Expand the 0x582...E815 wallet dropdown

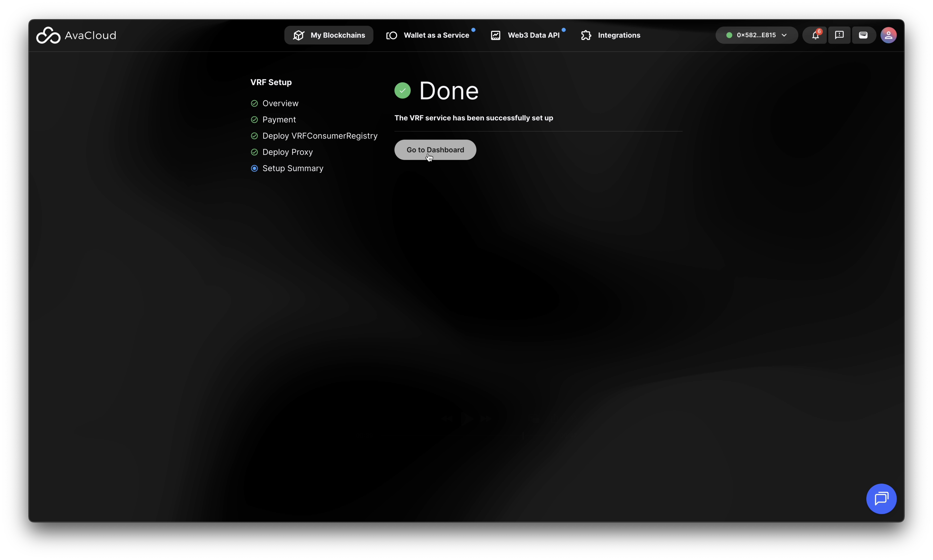coord(756,36)
